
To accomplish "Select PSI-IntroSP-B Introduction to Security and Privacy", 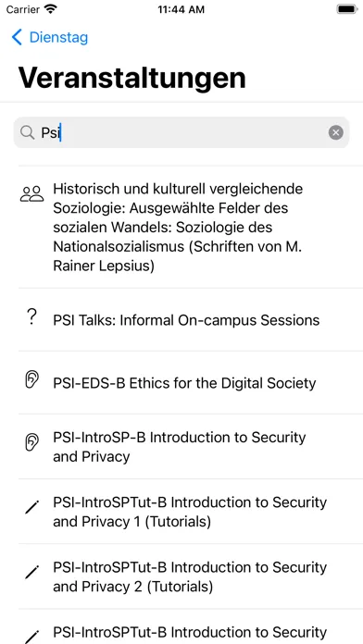I will click(x=181, y=446).
